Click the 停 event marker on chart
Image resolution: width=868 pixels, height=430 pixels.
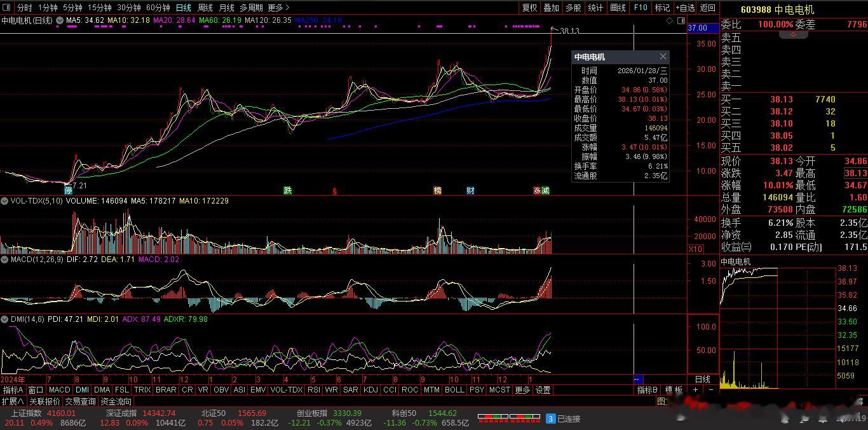[69, 190]
